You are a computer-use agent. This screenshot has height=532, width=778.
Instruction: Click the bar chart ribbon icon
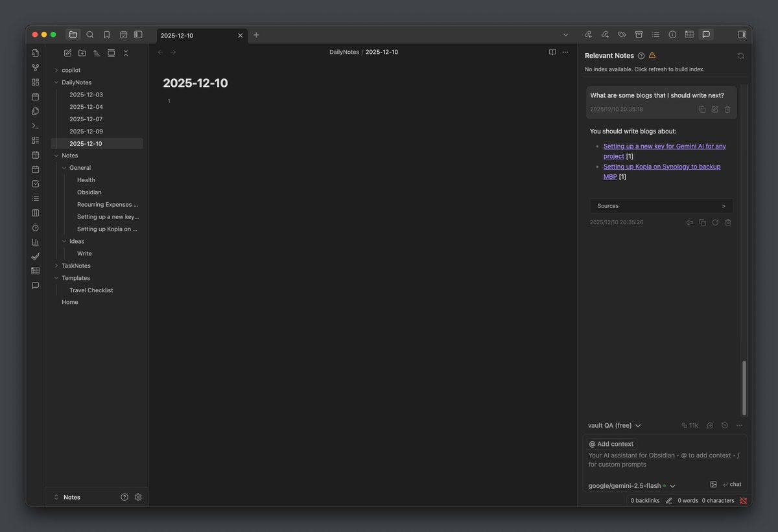pos(35,242)
